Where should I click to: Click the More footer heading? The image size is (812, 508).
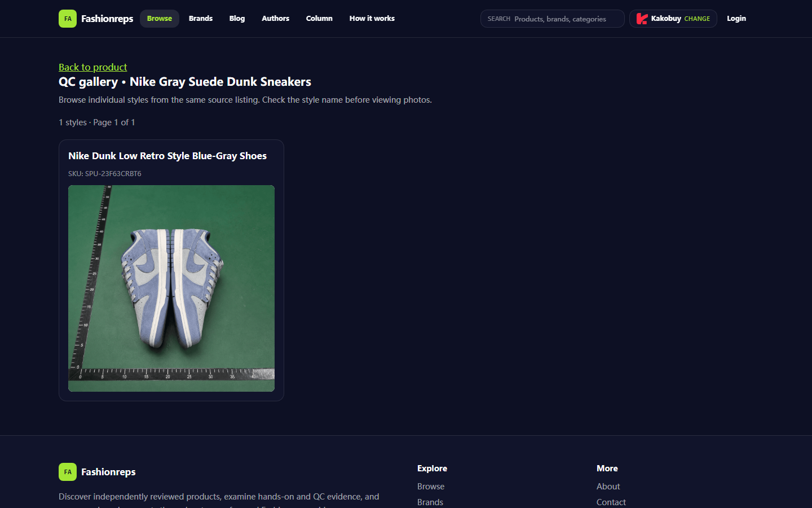tap(607, 468)
